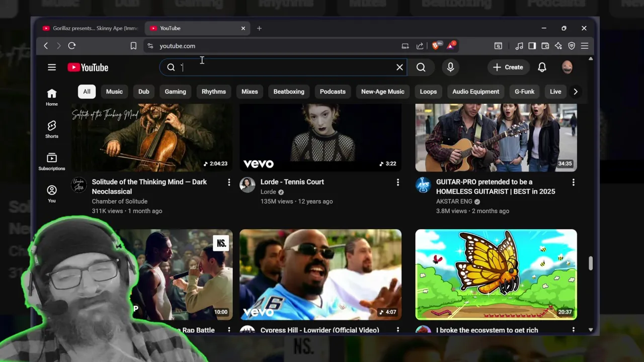Screen dimensions: 644x362
Task: Select the New-Age Music filter chip
Action: 383,92
